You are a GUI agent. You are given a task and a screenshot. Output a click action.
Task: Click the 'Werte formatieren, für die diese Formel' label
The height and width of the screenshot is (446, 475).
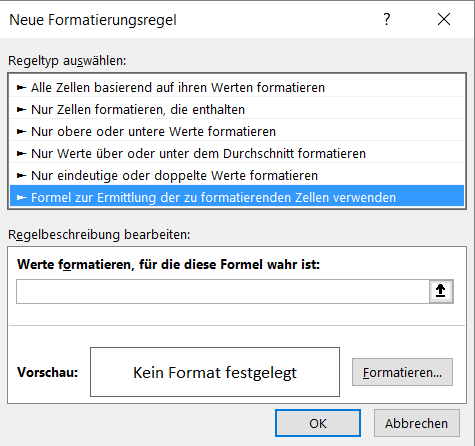coord(168,265)
